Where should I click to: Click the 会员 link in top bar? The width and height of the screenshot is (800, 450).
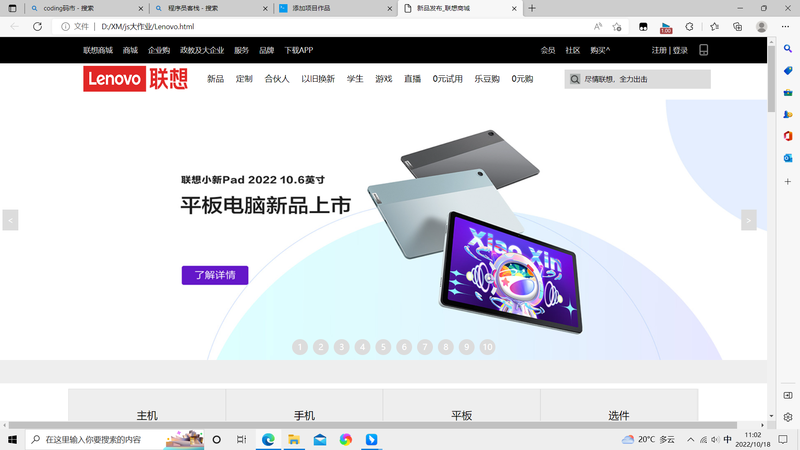[x=548, y=50]
